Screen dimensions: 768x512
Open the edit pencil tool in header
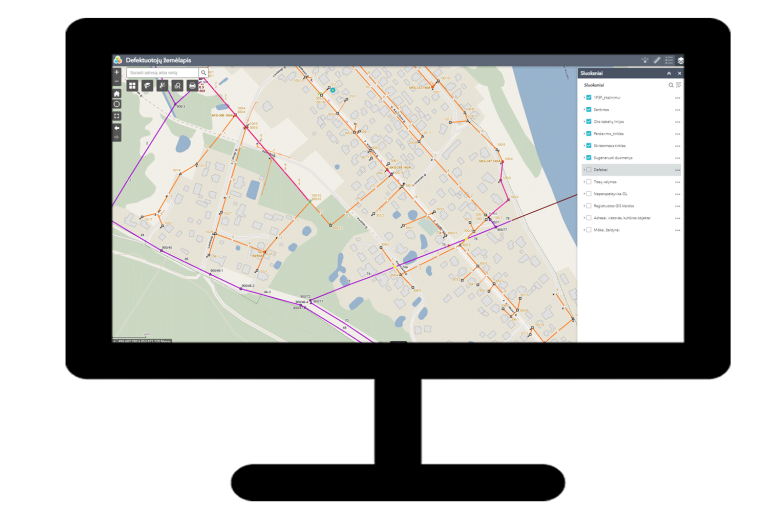657,60
